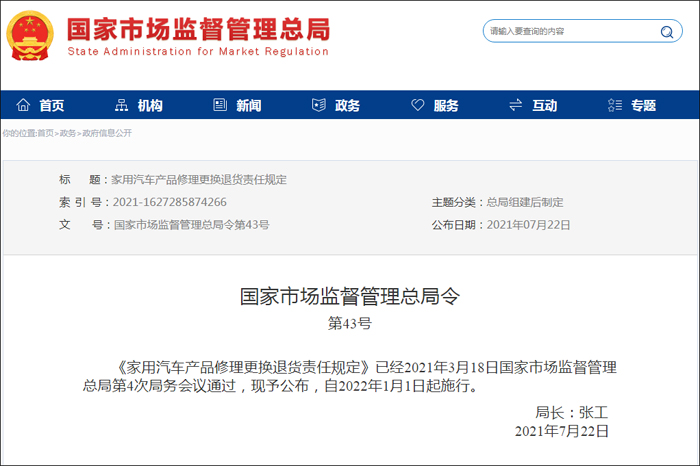Click the 国家市场监督管理总局 site title
Viewport: 700px width, 466px height.
[199, 29]
